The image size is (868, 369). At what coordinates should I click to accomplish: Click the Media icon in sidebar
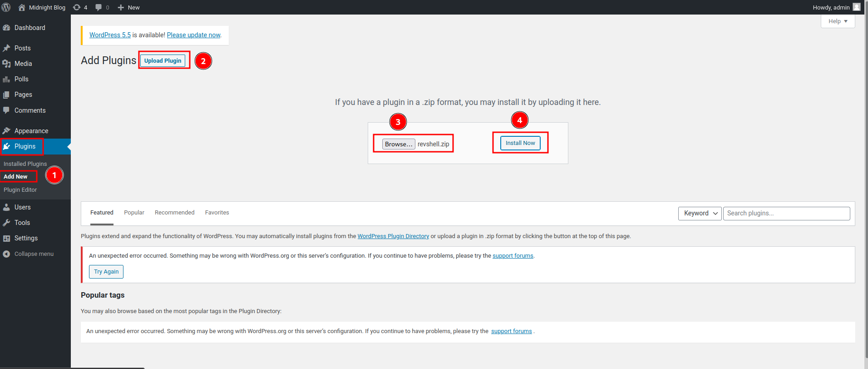[6, 64]
